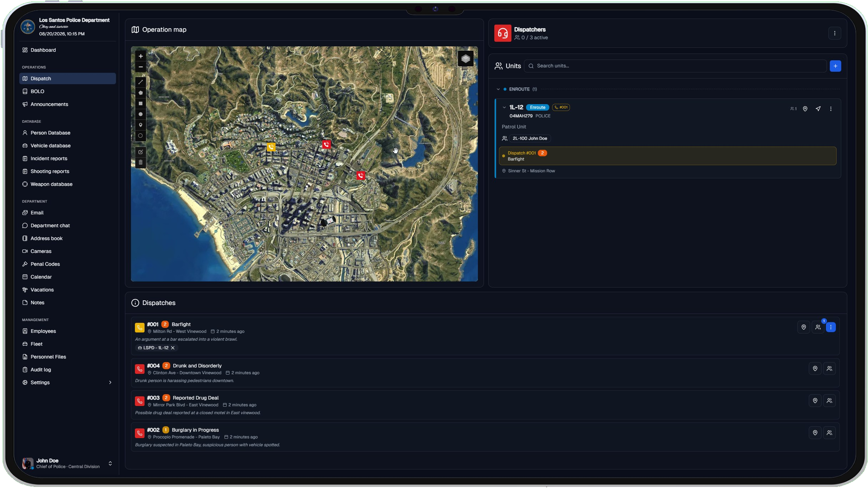Click the Los Santos Police Department logo
868x488 pixels.
coord(28,27)
